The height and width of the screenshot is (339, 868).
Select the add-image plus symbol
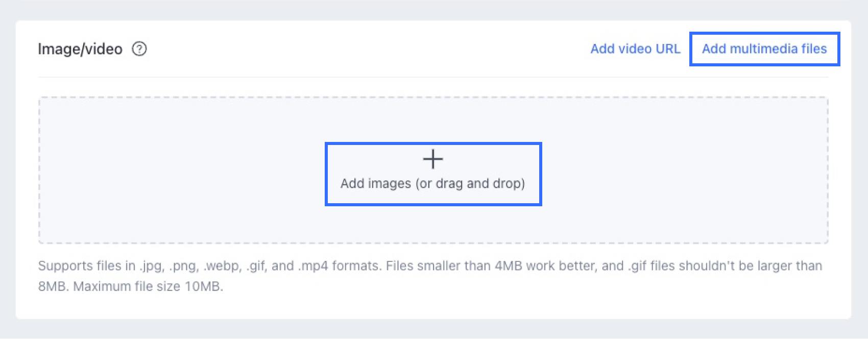click(433, 159)
